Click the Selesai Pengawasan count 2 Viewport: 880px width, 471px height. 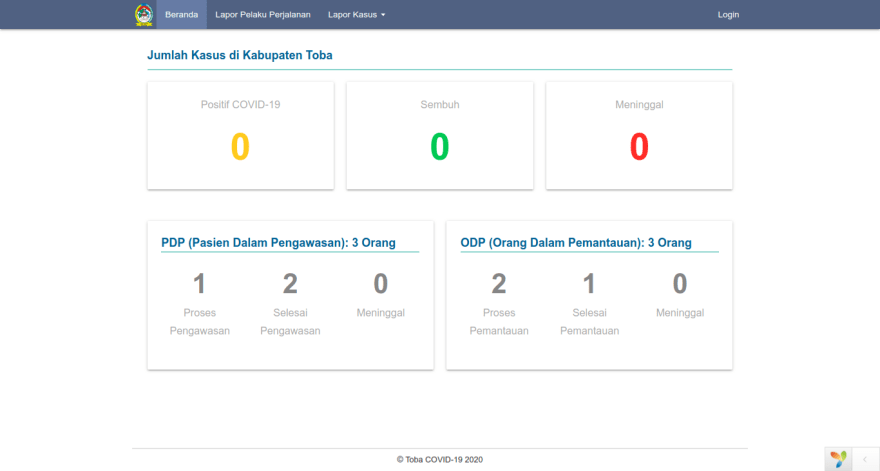coord(290,283)
